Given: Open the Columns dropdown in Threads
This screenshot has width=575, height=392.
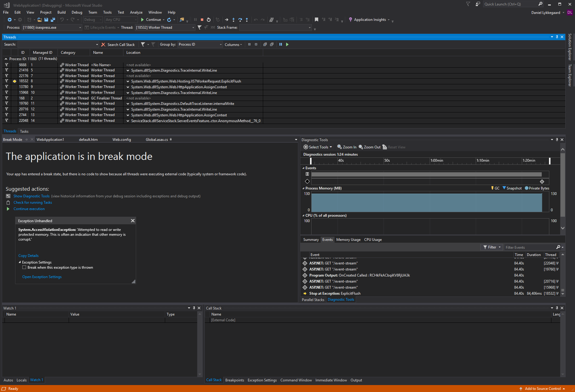Looking at the screenshot, I should tap(233, 44).
